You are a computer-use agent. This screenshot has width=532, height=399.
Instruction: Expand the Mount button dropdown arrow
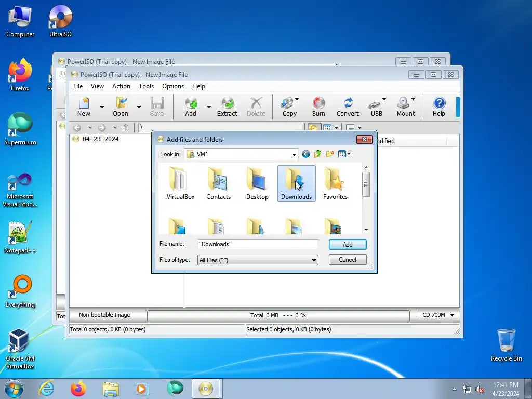413,99
